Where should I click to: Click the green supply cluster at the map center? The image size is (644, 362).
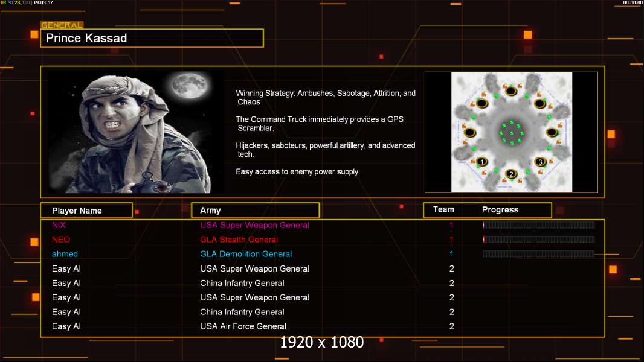pyautogui.click(x=511, y=133)
